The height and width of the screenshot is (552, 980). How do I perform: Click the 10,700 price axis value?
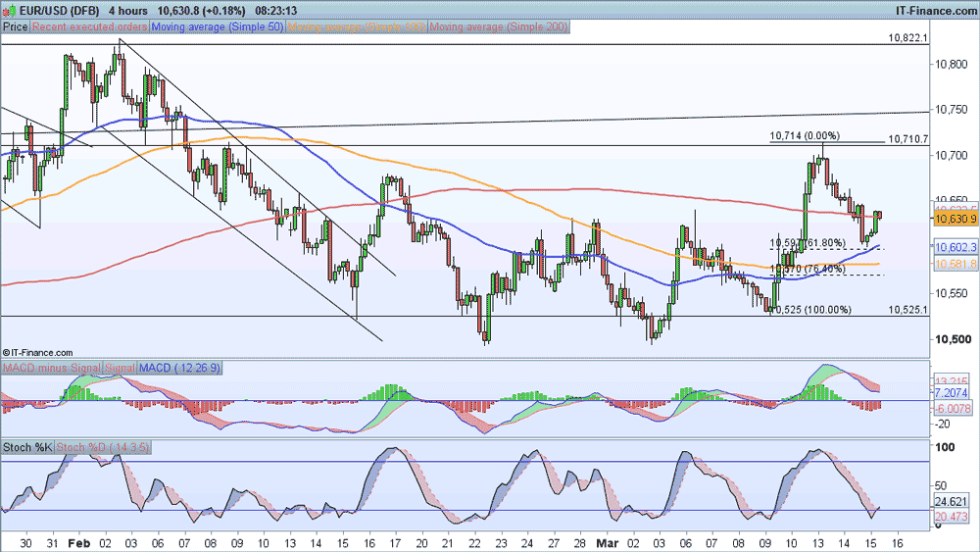click(951, 155)
